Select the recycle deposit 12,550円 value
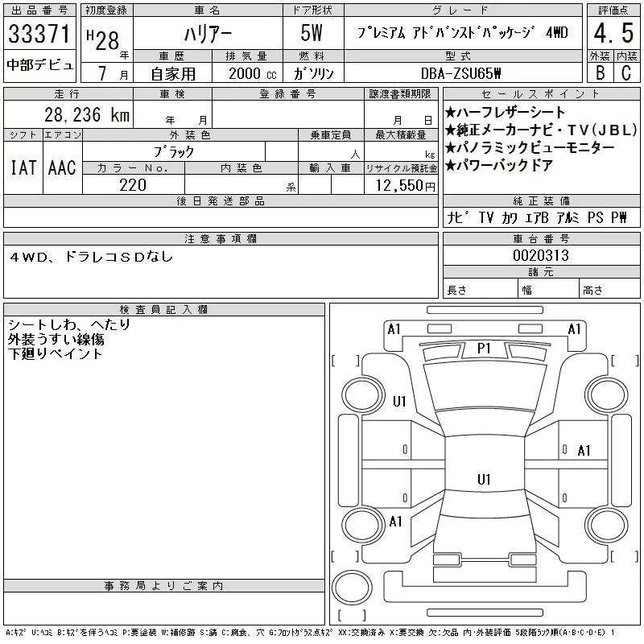Screen dimensions: 644x644 [x=401, y=186]
